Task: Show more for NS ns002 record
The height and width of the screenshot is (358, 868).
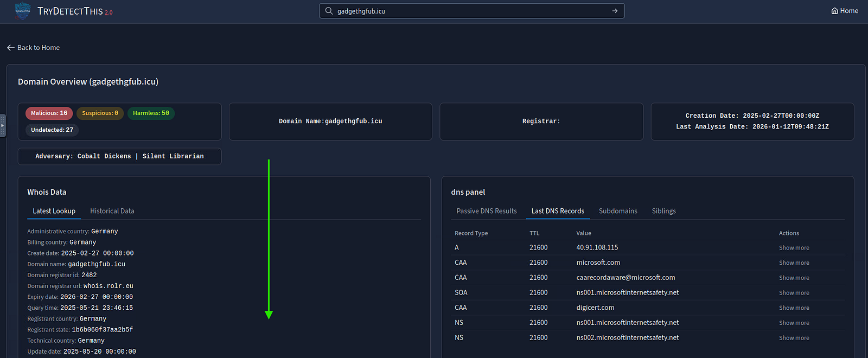Action: coord(794,338)
